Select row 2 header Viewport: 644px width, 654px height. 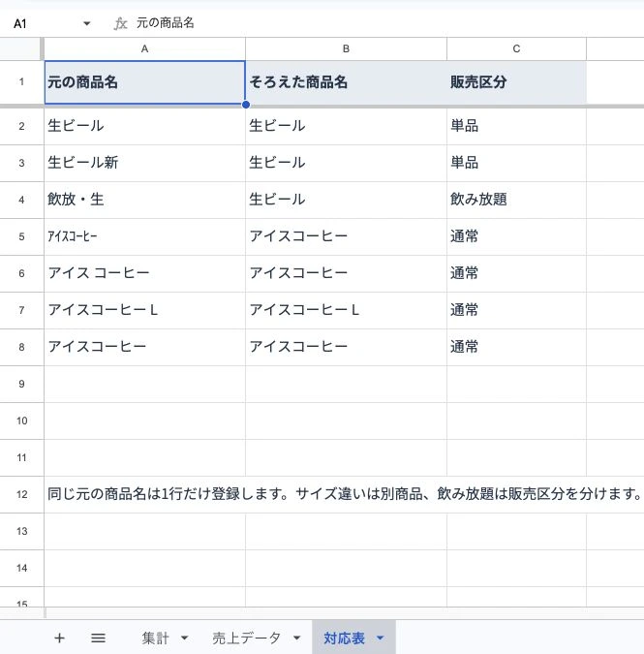click(x=21, y=126)
